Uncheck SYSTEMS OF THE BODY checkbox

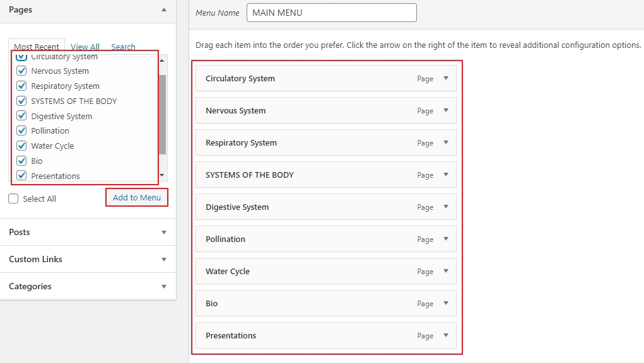21,101
